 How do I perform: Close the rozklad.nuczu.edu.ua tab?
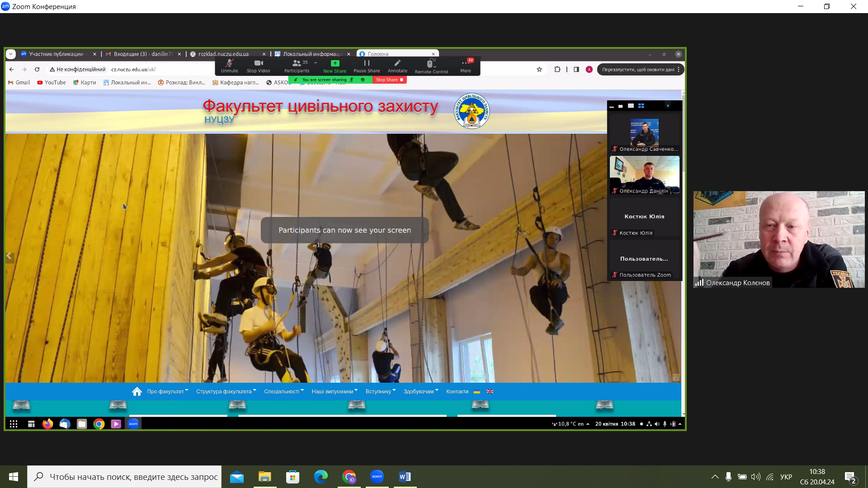click(264, 54)
